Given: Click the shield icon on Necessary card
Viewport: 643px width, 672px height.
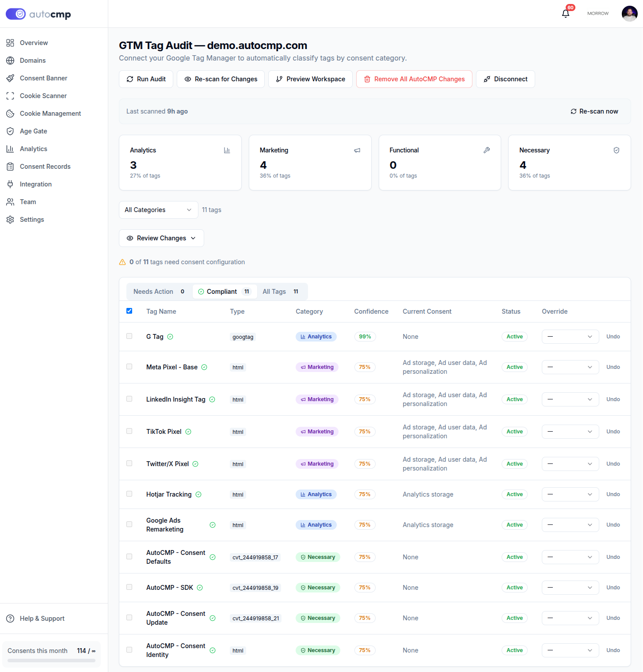Looking at the screenshot, I should click(x=616, y=150).
